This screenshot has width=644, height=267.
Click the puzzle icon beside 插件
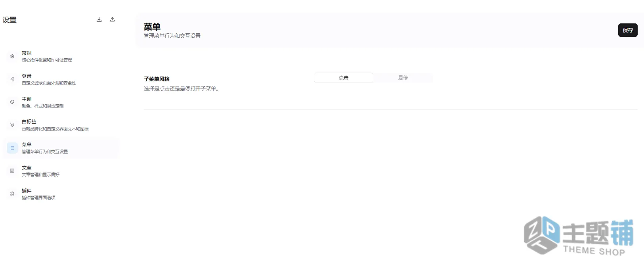click(12, 194)
